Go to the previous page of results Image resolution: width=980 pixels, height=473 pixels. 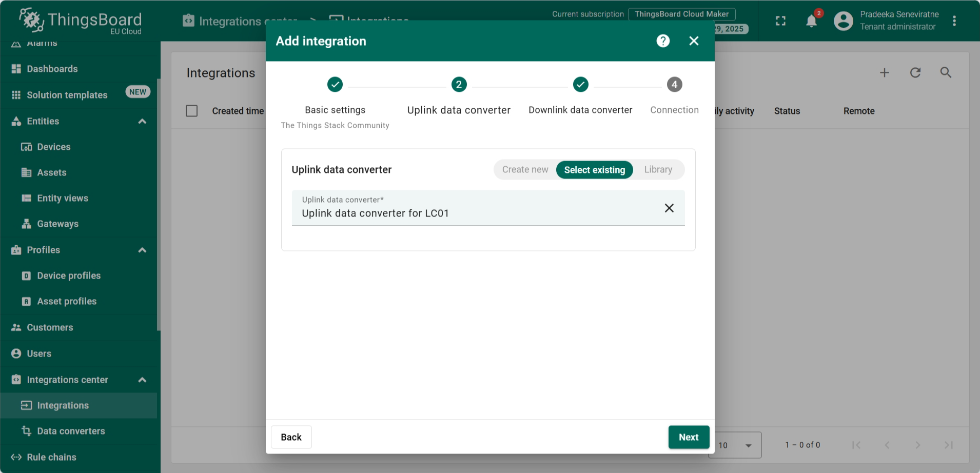pos(887,445)
